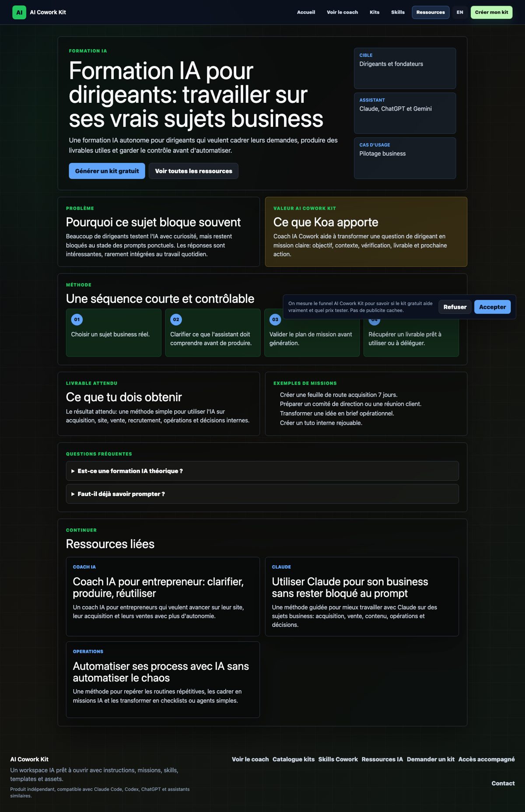
Task: Click 'Récupérer un livrable prêt' step text
Action: point(405,339)
